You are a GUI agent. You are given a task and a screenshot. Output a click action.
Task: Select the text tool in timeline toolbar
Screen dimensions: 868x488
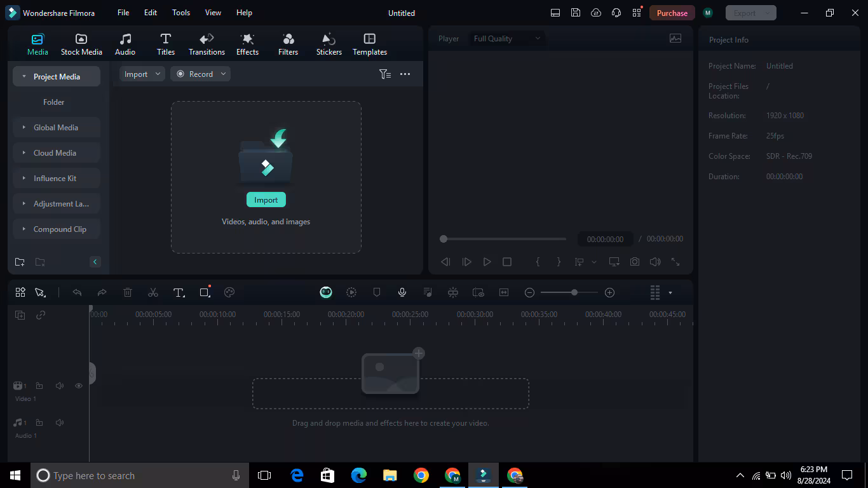coord(179,292)
